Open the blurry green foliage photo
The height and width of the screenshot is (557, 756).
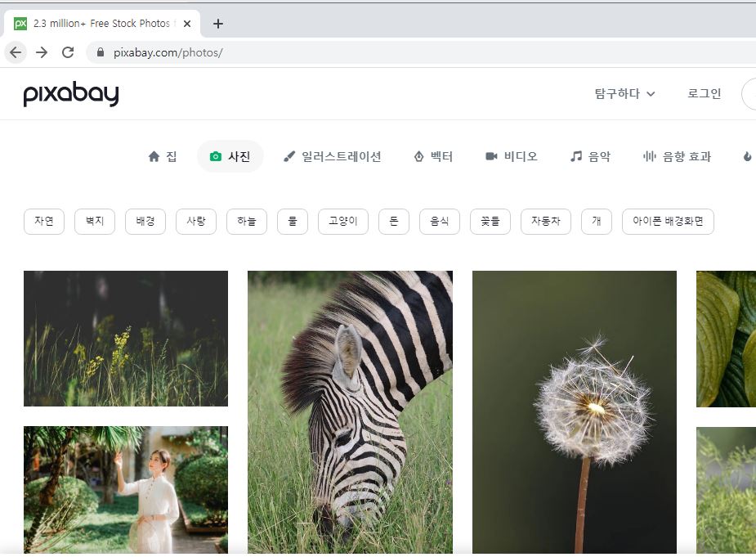pyautogui.click(x=726, y=491)
